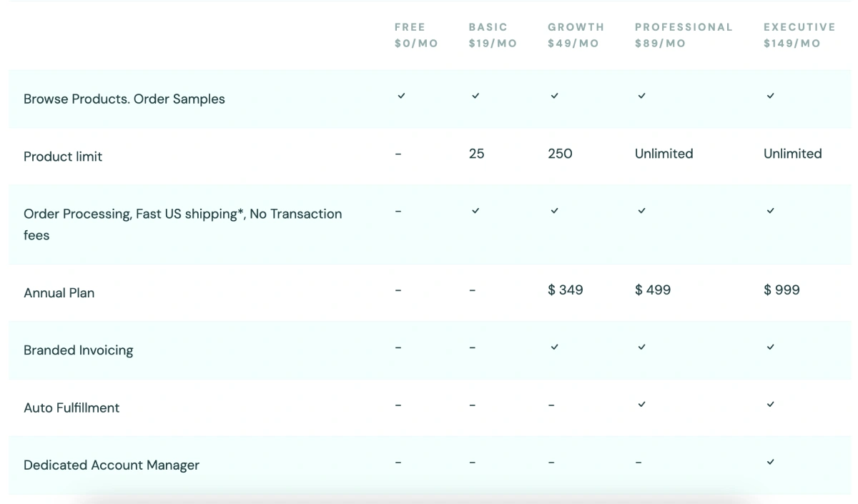This screenshot has width=858, height=504.
Task: Click the Professional plan Order Processing checkmark
Action: 641,211
